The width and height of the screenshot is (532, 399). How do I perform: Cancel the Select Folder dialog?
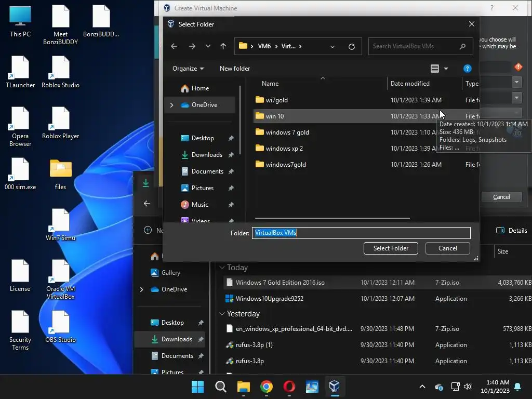tap(447, 248)
